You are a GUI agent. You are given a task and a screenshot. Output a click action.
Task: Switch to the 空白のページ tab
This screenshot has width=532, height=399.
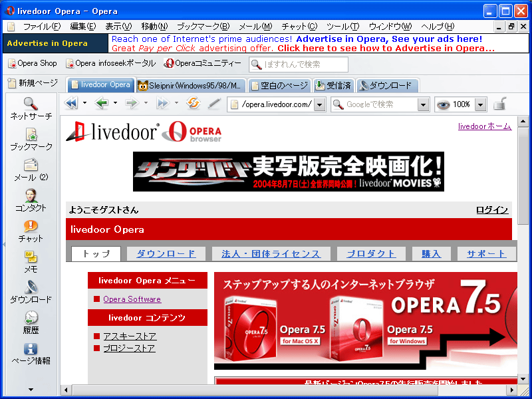click(x=280, y=85)
